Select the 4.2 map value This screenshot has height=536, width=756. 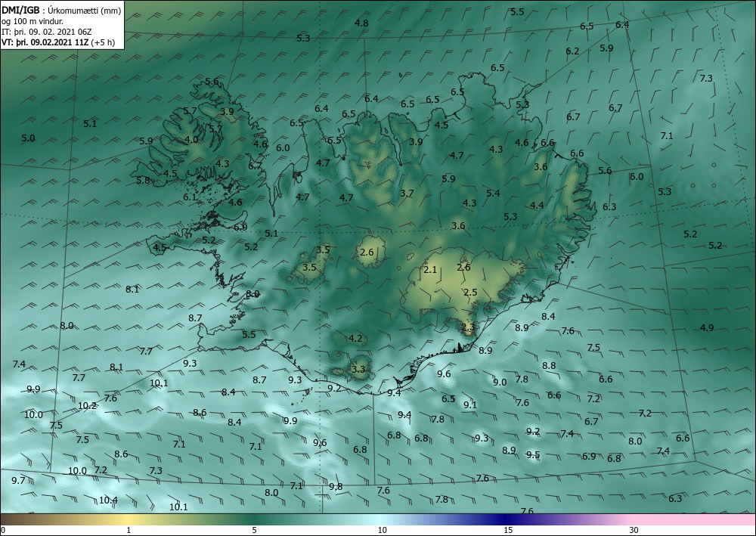click(x=355, y=339)
